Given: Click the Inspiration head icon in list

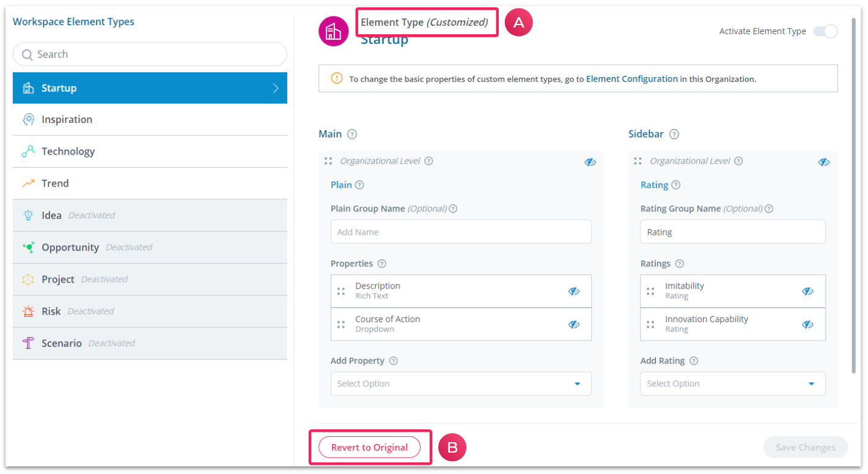Looking at the screenshot, I should [28, 119].
